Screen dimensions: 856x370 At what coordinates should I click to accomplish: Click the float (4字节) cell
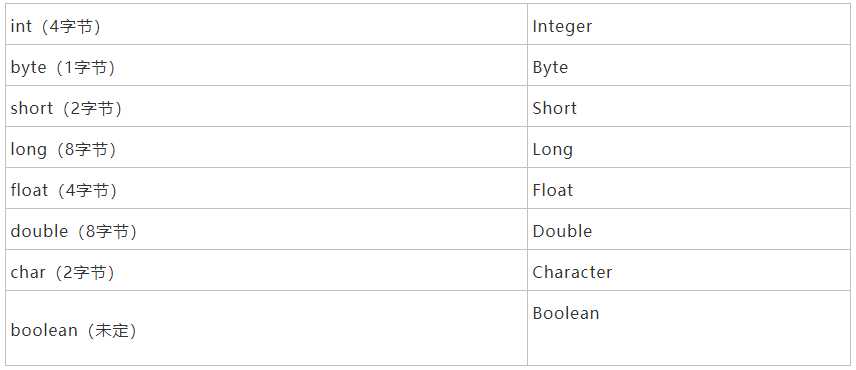point(266,188)
